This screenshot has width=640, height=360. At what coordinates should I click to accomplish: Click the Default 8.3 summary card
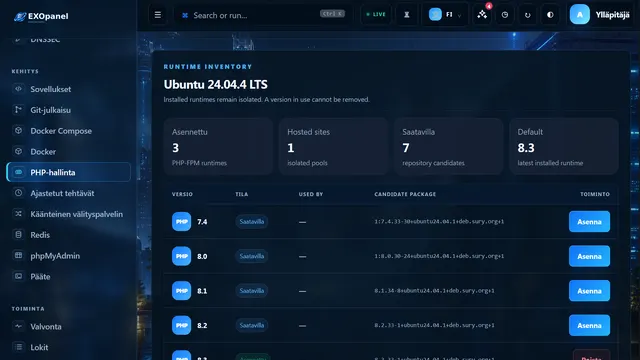pyautogui.click(x=564, y=147)
